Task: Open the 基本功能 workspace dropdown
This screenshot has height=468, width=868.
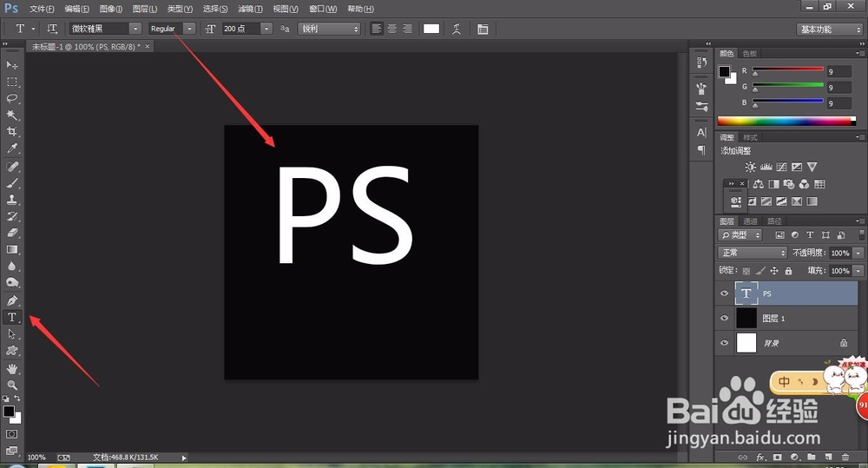Action: pyautogui.click(x=829, y=30)
